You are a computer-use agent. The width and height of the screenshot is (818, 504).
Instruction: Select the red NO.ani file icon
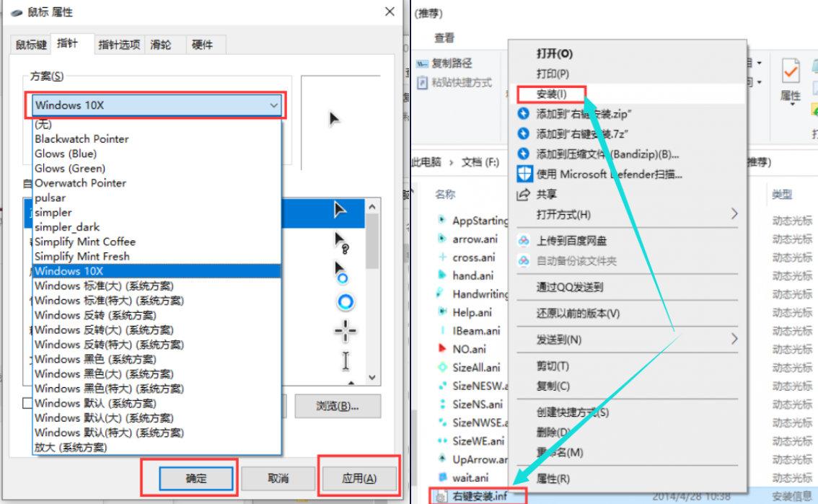click(442, 348)
